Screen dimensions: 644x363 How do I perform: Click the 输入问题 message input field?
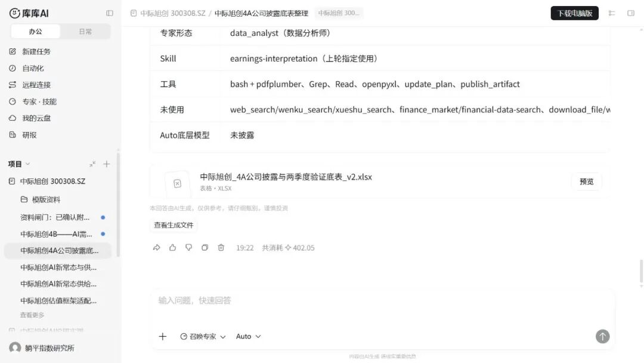click(382, 300)
